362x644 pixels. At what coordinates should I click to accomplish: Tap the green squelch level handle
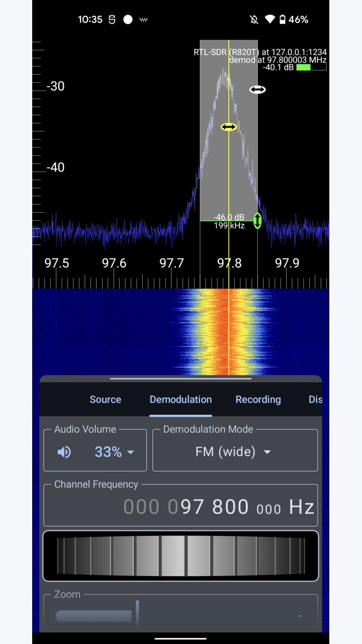click(257, 220)
